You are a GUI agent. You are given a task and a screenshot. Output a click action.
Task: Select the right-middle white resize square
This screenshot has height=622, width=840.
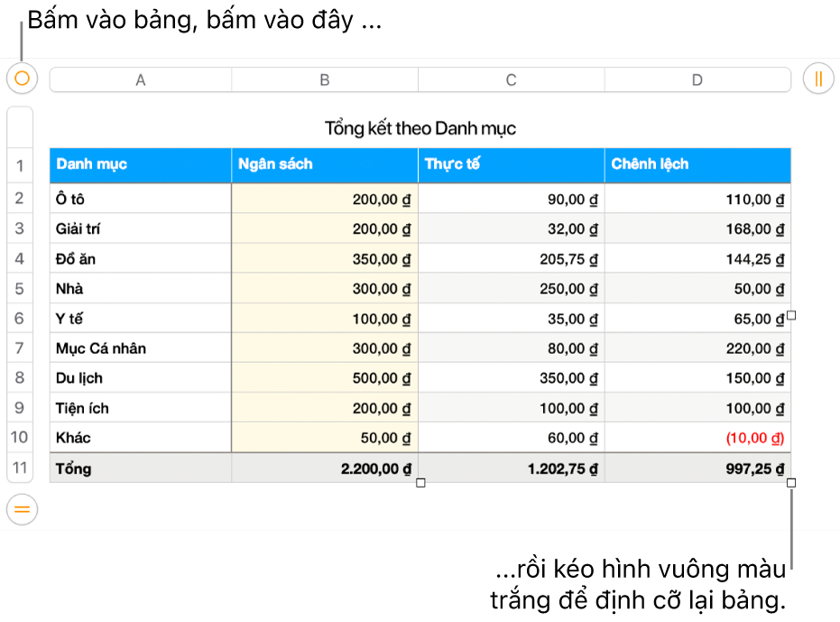(x=791, y=315)
